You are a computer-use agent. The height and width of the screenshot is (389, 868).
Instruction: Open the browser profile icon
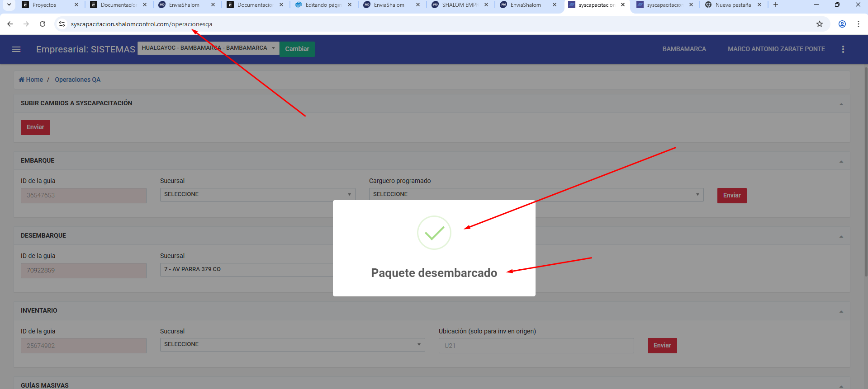click(842, 24)
